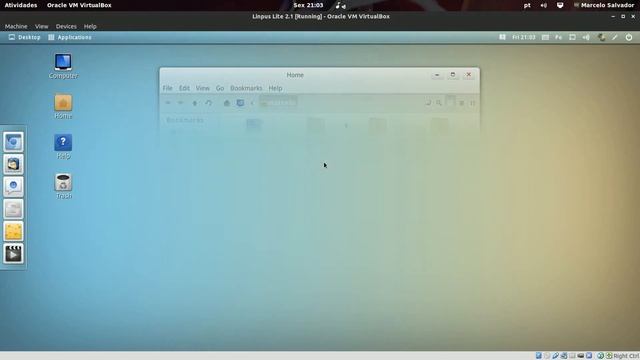Click host clock Sex 21:03
The width and height of the screenshot is (640, 360).
coord(308,5)
